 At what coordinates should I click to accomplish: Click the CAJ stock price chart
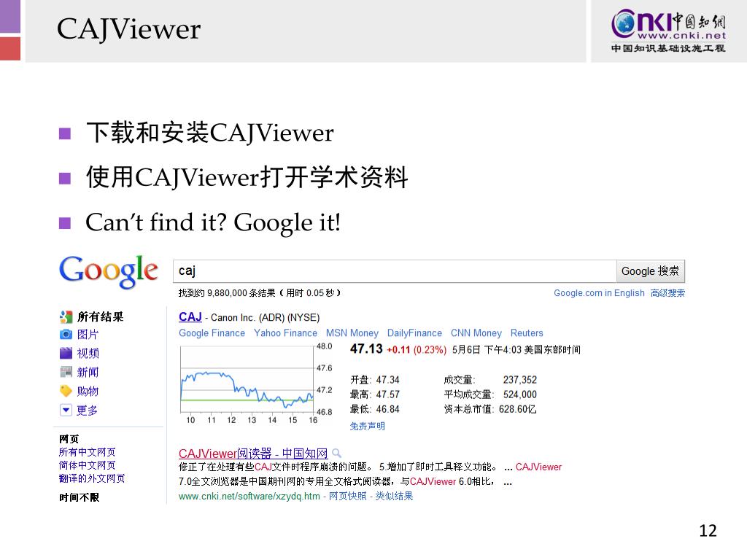[x=256, y=384]
